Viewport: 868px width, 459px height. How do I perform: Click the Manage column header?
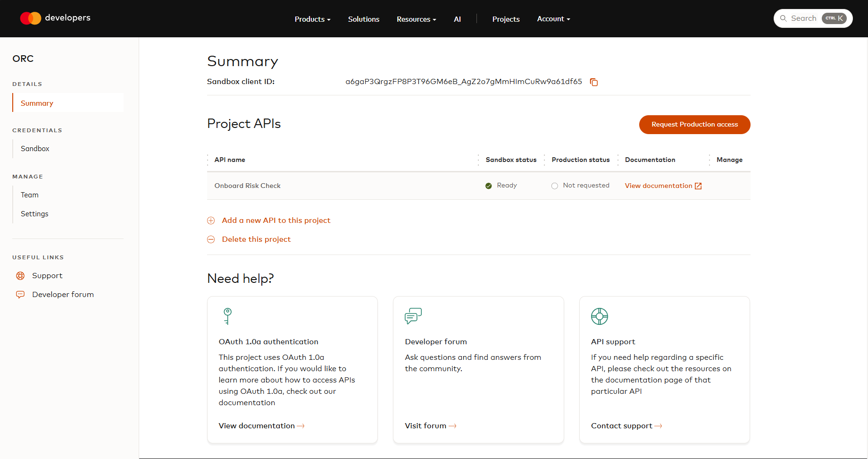729,160
